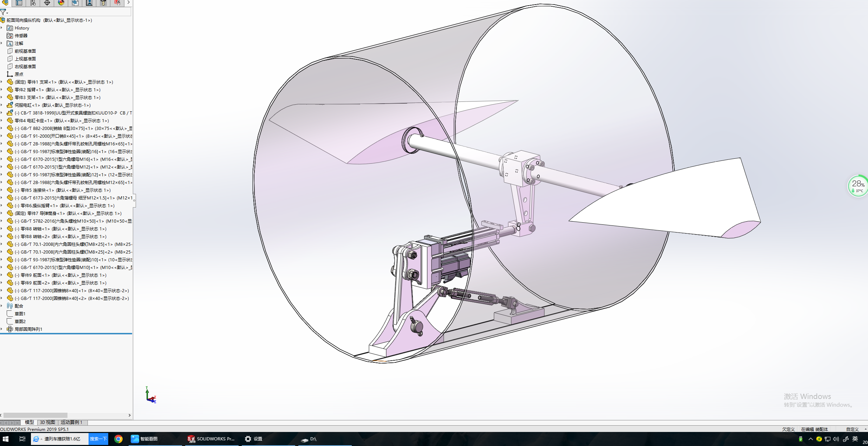Image resolution: width=868 pixels, height=446 pixels.
Task: Expand the 伺服电缸<1> subassembly node
Action: tap(2, 105)
